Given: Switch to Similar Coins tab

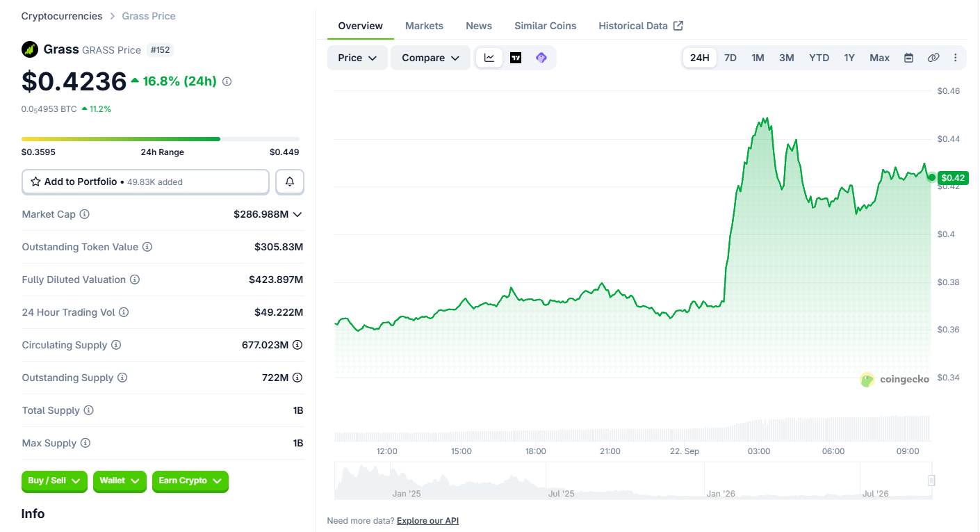Looking at the screenshot, I should [x=546, y=26].
